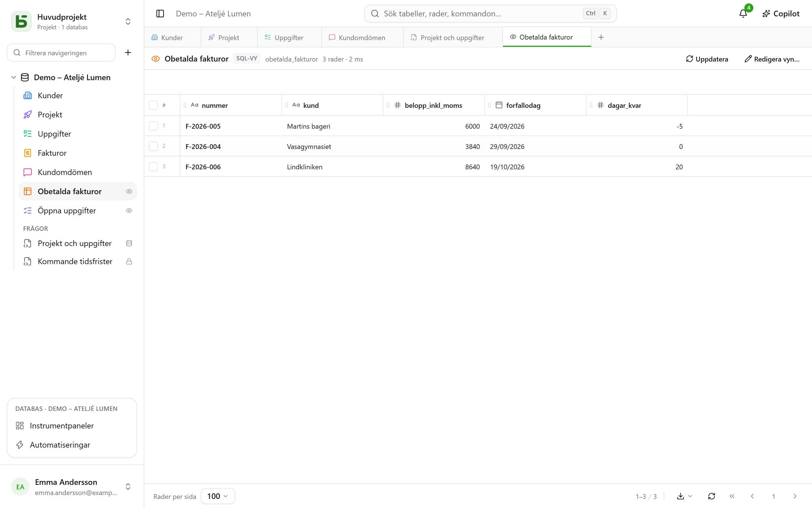Expand Huvudprojekt project switcher

pyautogui.click(x=128, y=21)
